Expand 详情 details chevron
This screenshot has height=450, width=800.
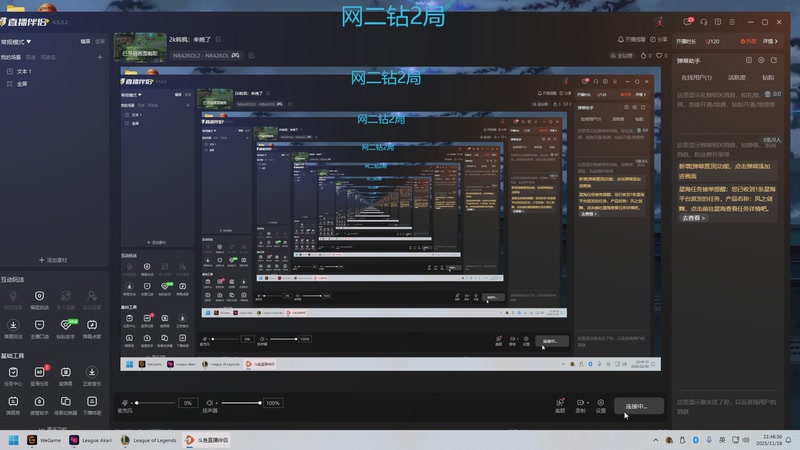(770, 41)
